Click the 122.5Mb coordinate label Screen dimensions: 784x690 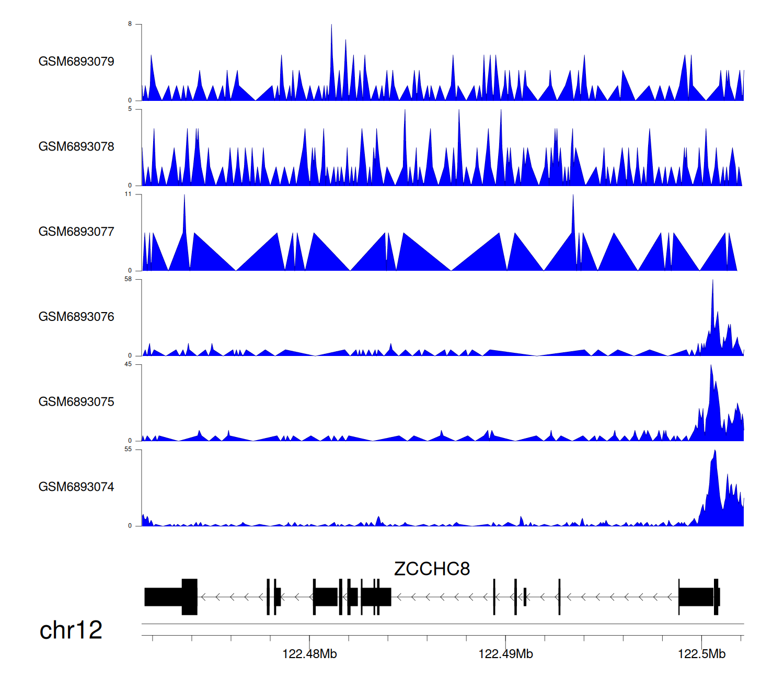click(x=701, y=654)
